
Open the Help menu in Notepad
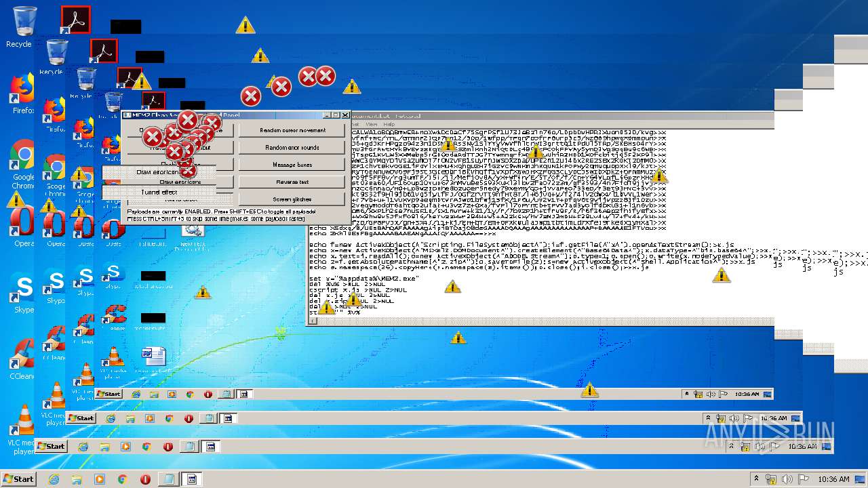389,125
